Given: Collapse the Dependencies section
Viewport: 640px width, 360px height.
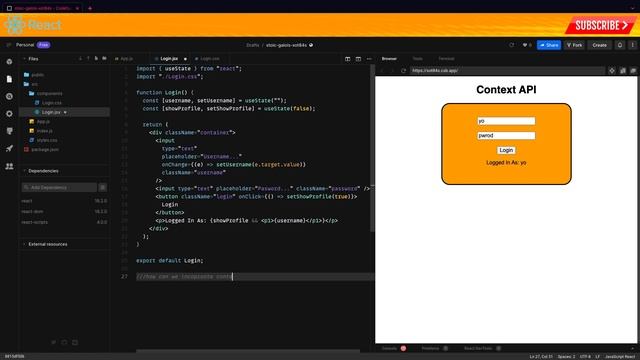Looking at the screenshot, I should point(42,171).
